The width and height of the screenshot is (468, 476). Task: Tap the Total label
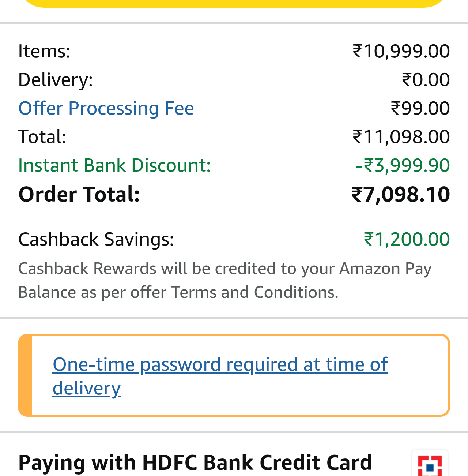(42, 137)
